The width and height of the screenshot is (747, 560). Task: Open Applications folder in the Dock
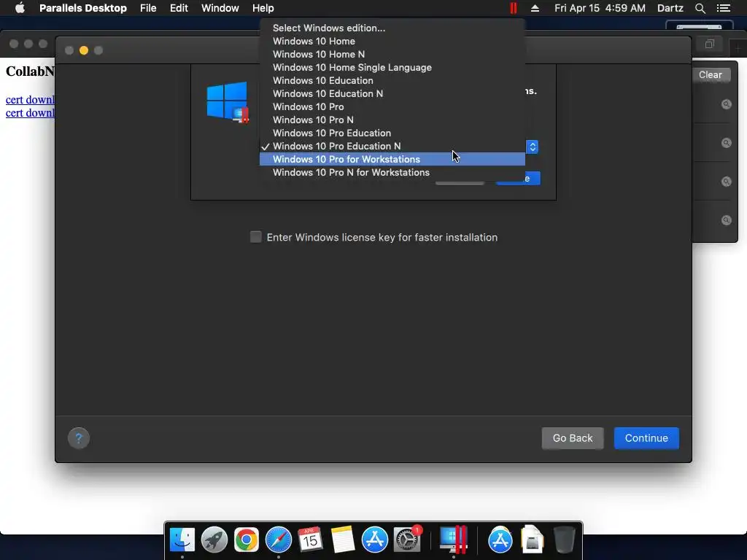[500, 540]
